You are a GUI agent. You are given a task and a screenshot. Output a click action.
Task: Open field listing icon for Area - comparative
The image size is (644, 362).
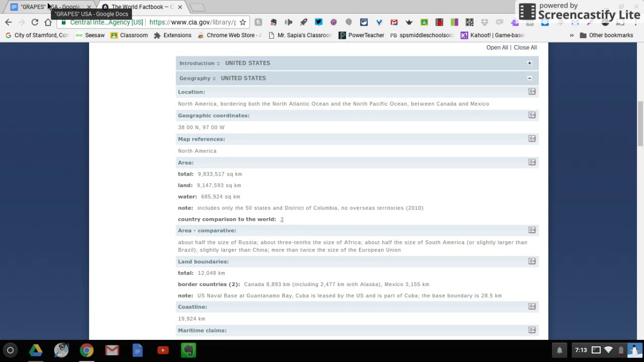click(x=532, y=230)
